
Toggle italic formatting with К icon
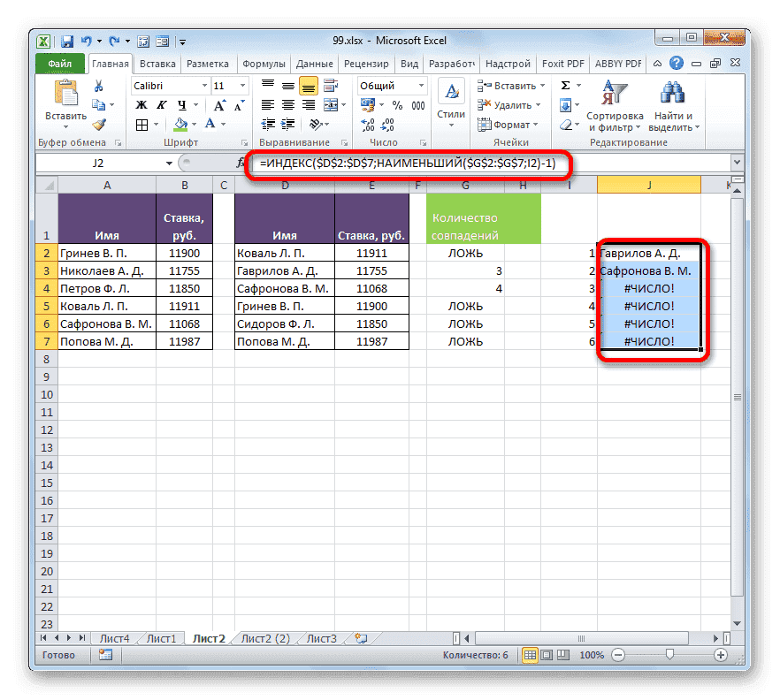coord(160,104)
